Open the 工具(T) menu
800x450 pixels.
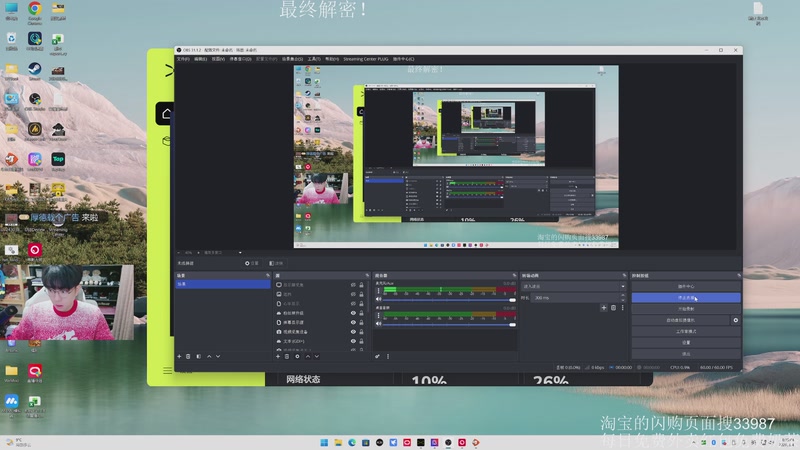click(x=314, y=59)
